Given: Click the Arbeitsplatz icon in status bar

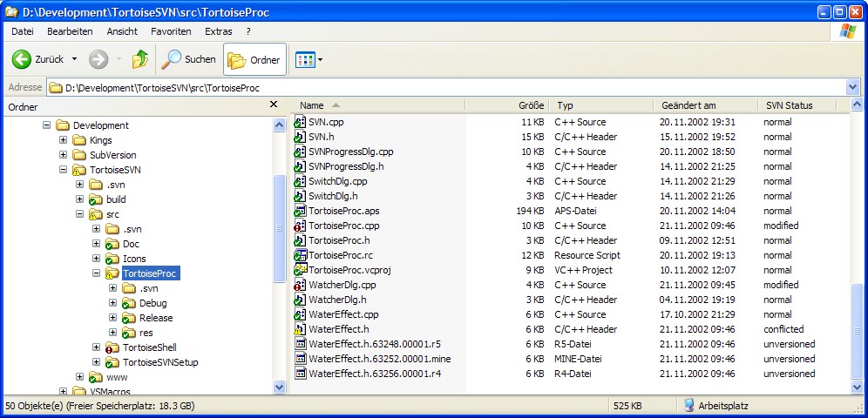Looking at the screenshot, I should (x=688, y=406).
